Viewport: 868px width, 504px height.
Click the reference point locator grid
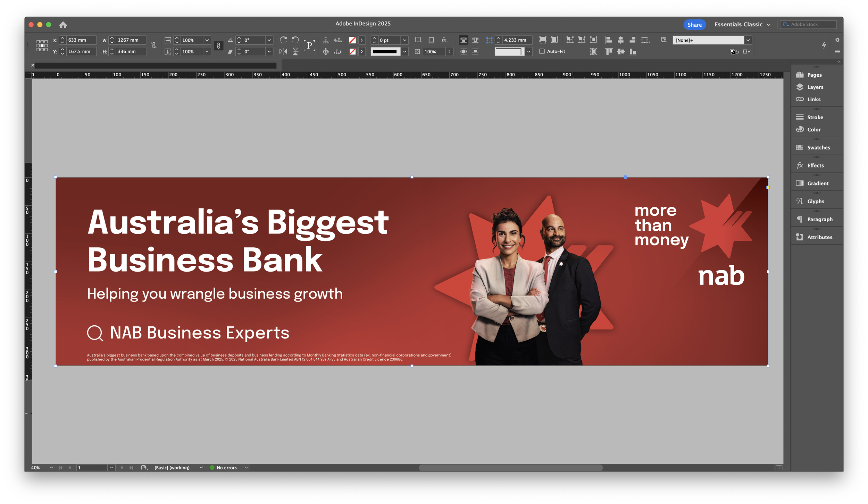(x=42, y=45)
